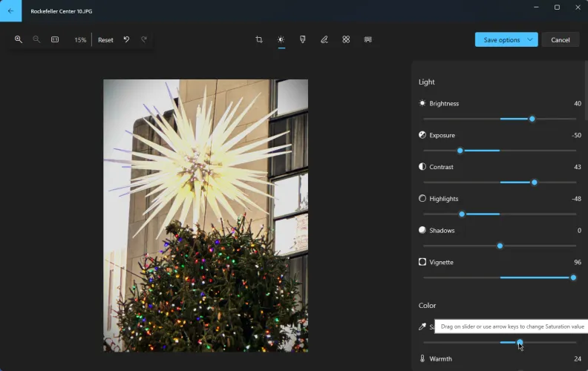Reset the zoom level

105,39
